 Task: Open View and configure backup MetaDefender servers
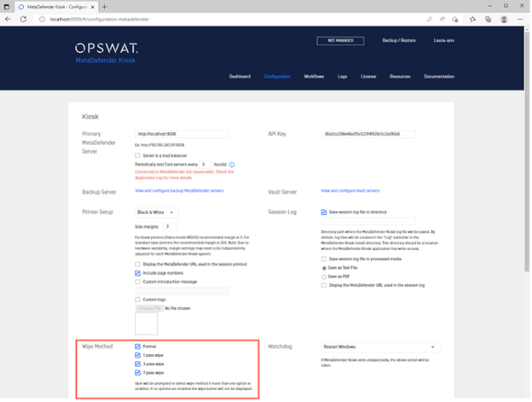click(x=179, y=191)
